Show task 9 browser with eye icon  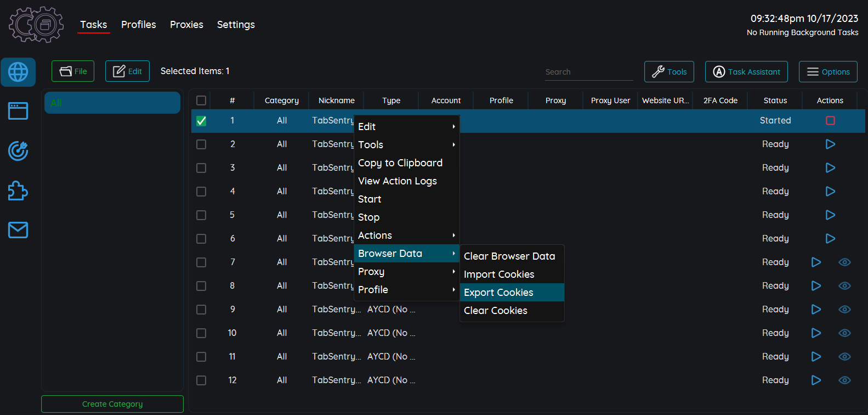coord(844,309)
